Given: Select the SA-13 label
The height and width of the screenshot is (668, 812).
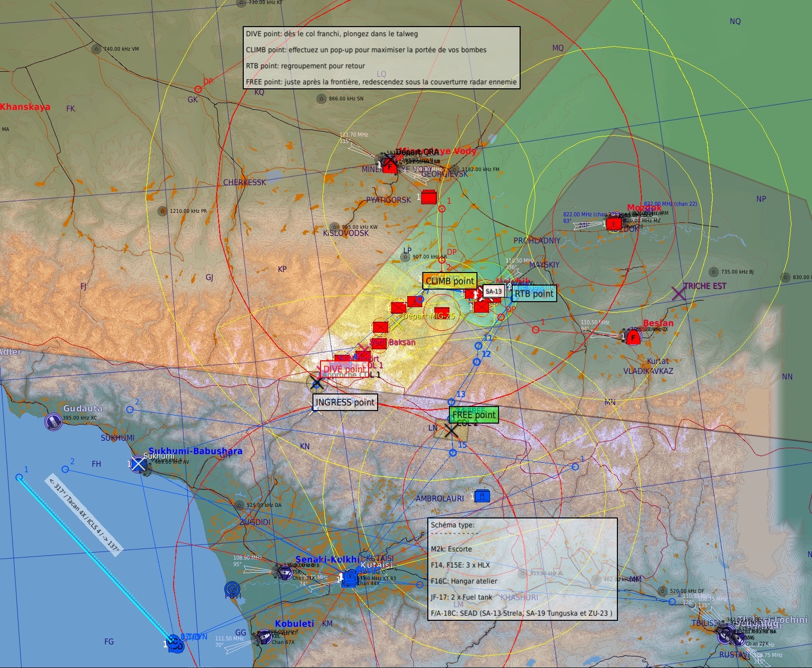Looking at the screenshot, I should 494,291.
